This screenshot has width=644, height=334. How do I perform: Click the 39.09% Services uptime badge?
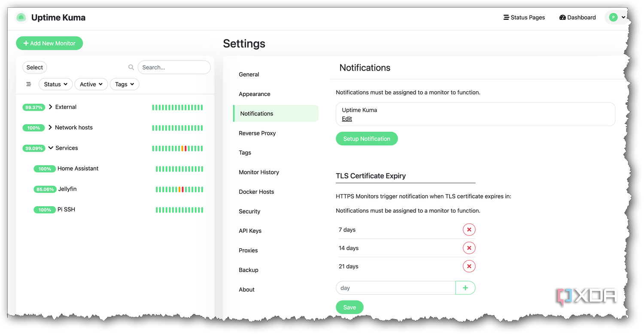coord(33,148)
